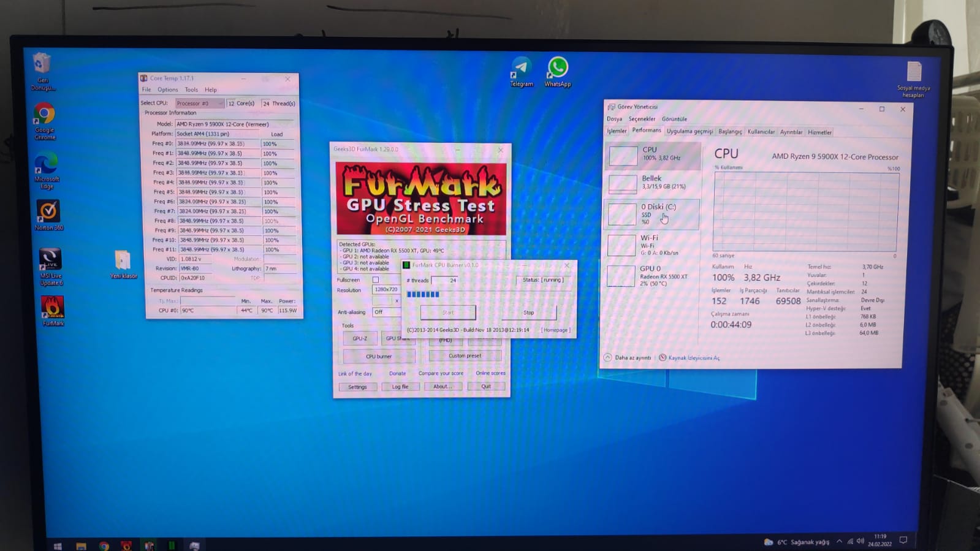
Task: Switch to the Başlangıç tab
Action: pyautogui.click(x=730, y=131)
